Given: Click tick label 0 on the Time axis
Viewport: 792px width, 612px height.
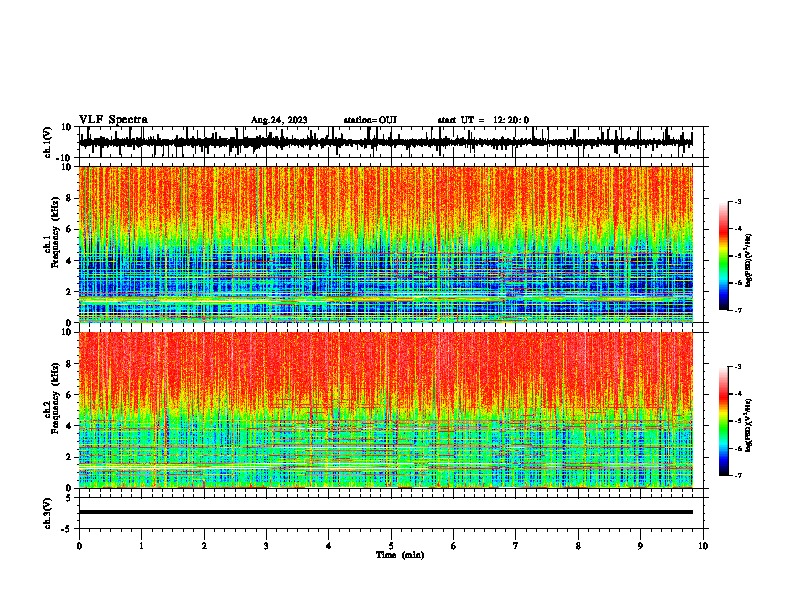Looking at the screenshot, I should [x=79, y=546].
